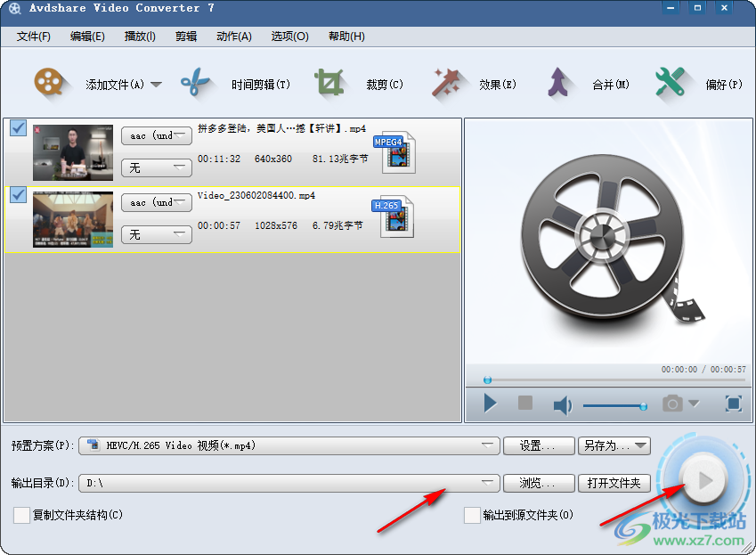Play the preview video
The height and width of the screenshot is (555, 756).
point(490,404)
